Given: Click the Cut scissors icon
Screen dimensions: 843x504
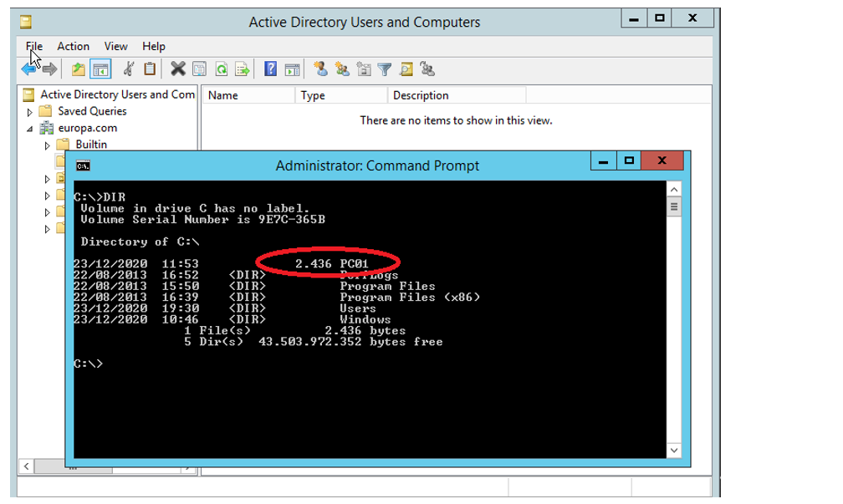Looking at the screenshot, I should (128, 69).
